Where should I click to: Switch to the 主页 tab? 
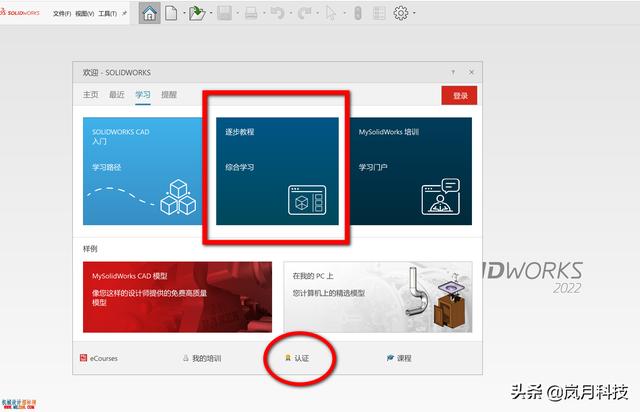91,95
